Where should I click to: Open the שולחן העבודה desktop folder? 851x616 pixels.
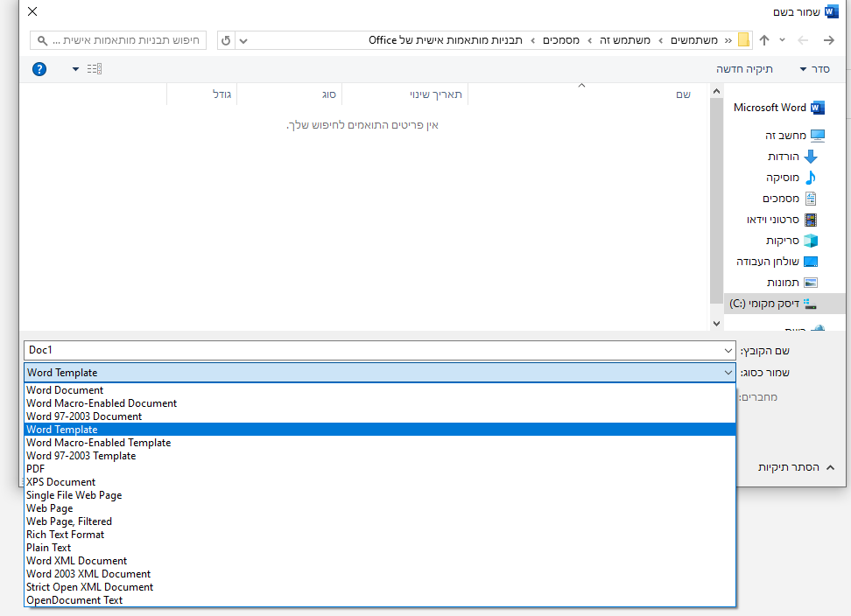pyautogui.click(x=777, y=262)
